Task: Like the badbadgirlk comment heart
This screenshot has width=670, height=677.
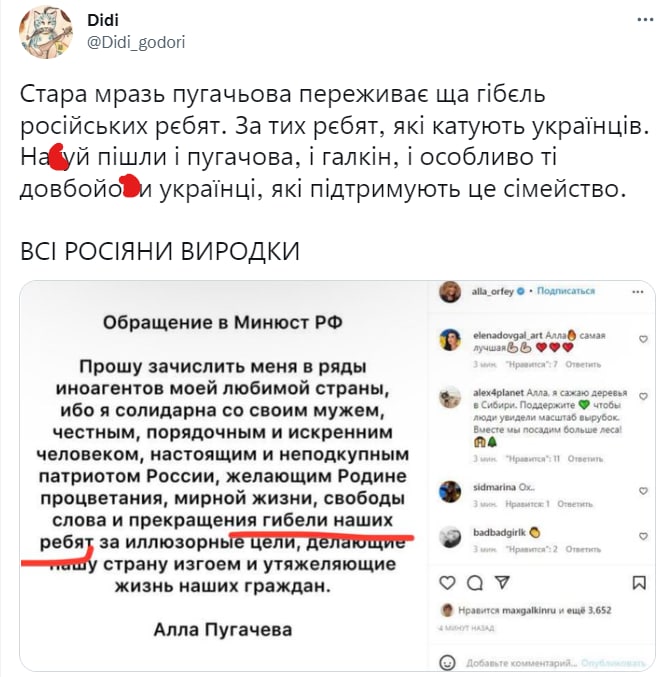Action: [x=643, y=536]
